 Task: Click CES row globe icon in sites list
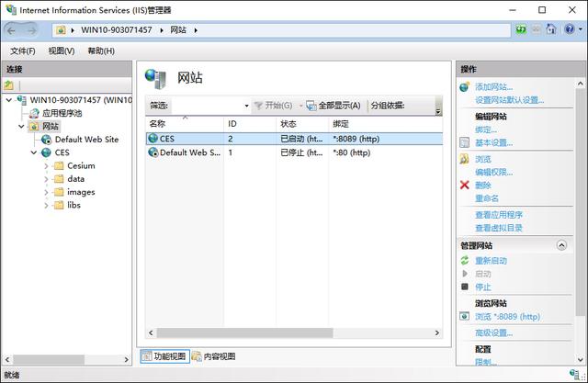153,139
